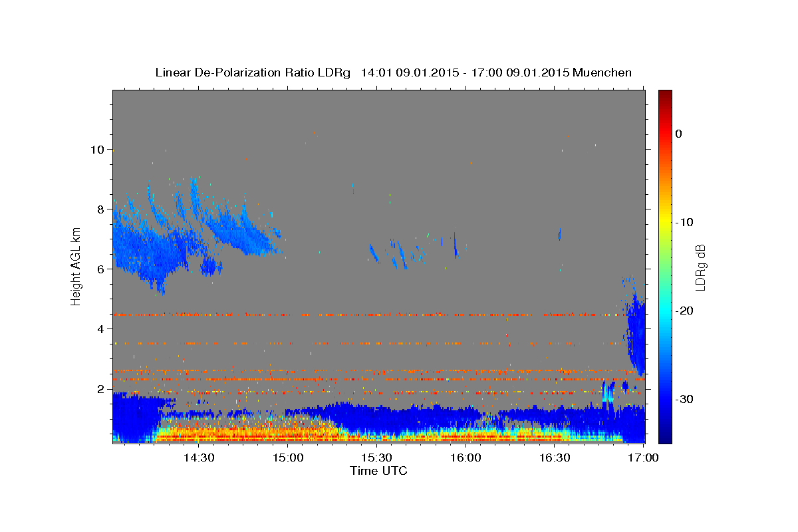Image resolution: width=798 pixels, height=532 pixels.
Task: Click the 'Muenchen' location text in the title
Action: point(602,72)
